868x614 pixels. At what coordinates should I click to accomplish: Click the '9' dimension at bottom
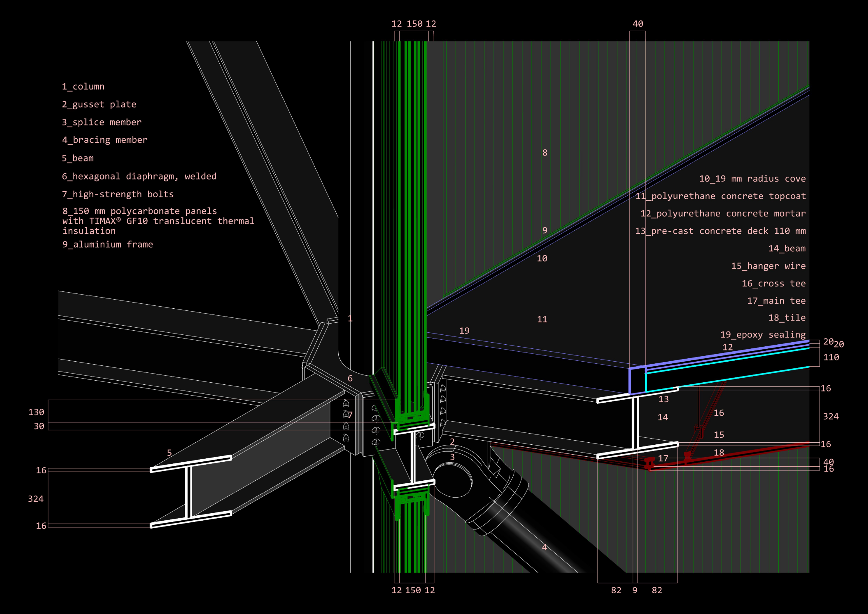pos(635,590)
